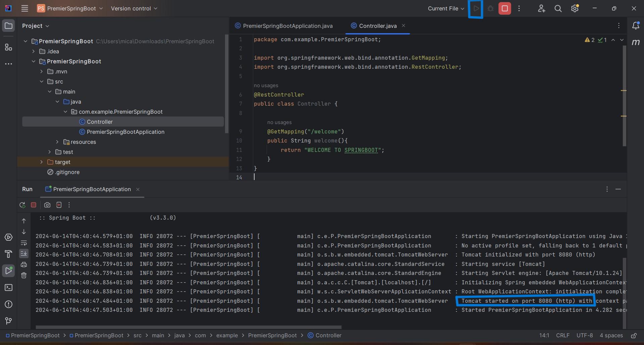Viewport: 644px width, 345px height.
Task: Rerun PremierSpringBootApplication in Run panel
Action: [22, 205]
